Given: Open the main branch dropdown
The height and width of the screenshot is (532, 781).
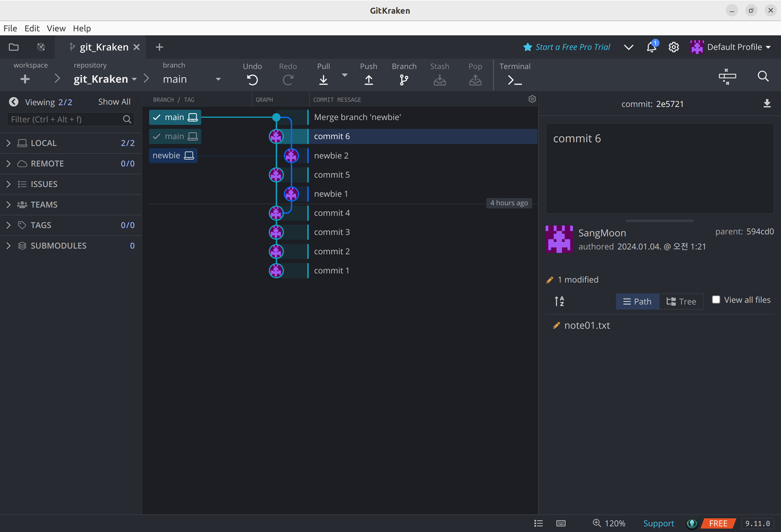Looking at the screenshot, I should coord(192,79).
